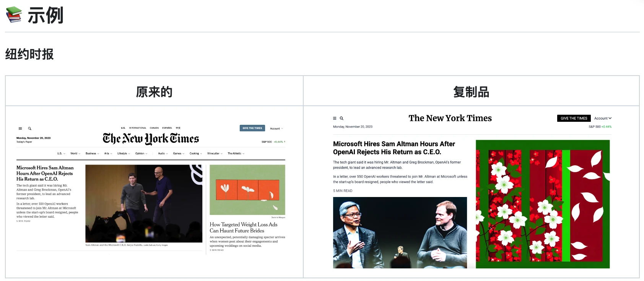Screen dimensions: 644x281
Task: Click the books emoji beside 示例 heading
Action: [x=14, y=15]
